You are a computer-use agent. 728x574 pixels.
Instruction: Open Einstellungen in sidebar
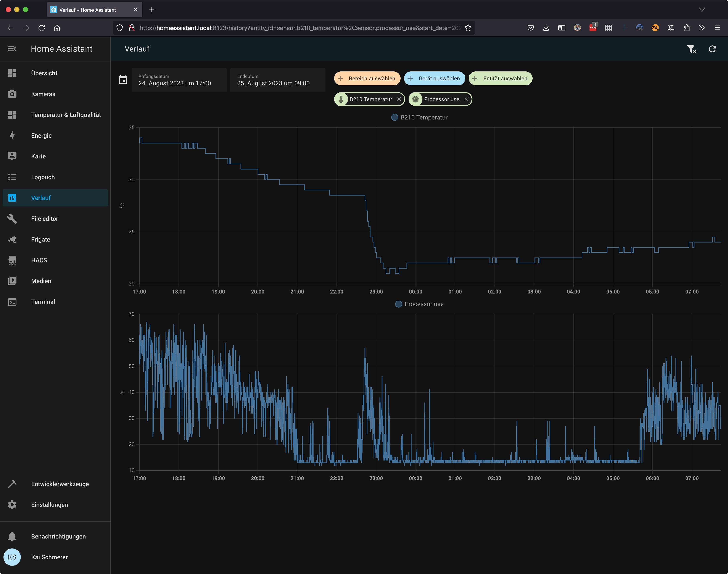pos(49,505)
